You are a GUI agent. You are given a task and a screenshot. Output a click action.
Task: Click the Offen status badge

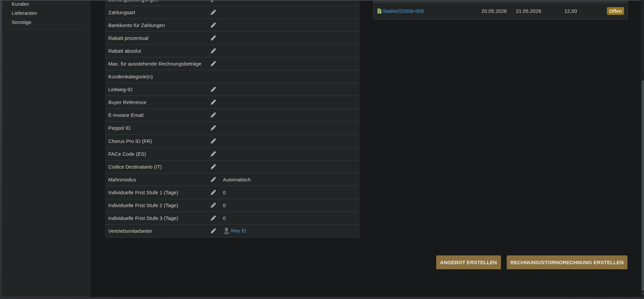[615, 11]
